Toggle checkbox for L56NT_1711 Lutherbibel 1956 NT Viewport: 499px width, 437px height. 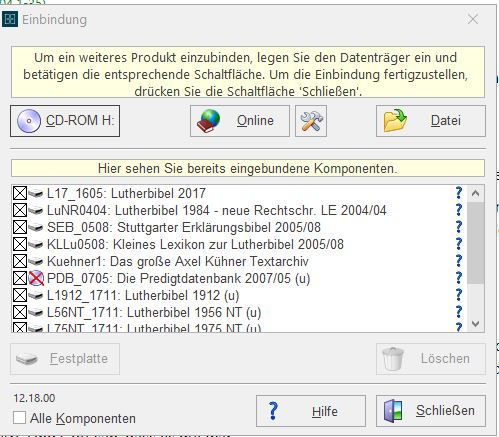coord(20,312)
